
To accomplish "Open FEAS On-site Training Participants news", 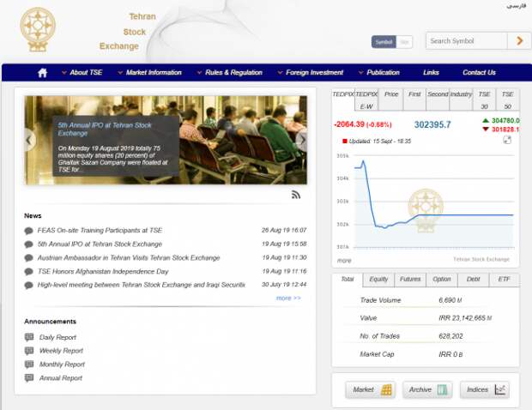I will click(100, 231).
